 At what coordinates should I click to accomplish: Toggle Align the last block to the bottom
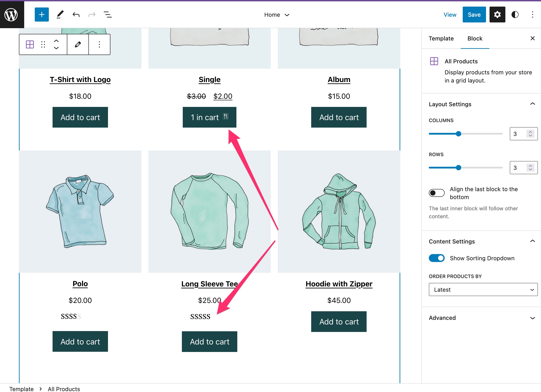437,193
